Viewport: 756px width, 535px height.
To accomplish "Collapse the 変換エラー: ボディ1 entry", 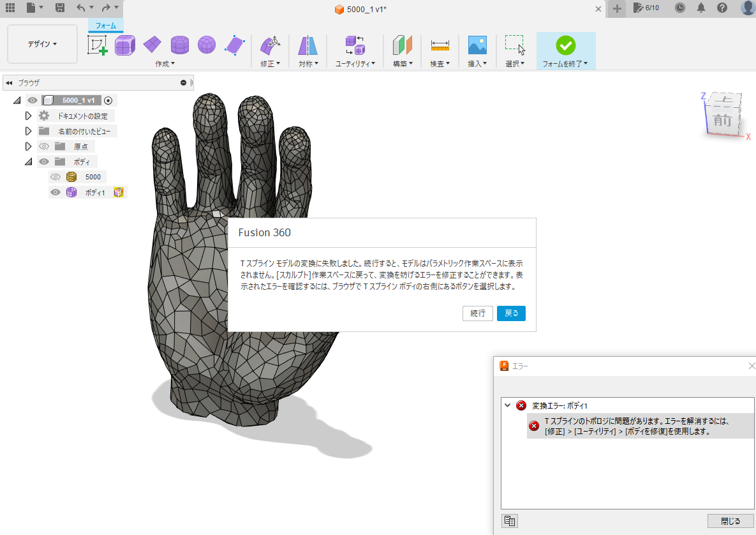I will click(x=507, y=405).
